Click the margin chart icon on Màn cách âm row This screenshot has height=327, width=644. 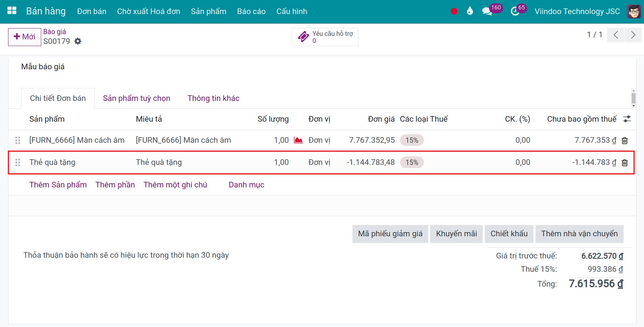pos(298,140)
